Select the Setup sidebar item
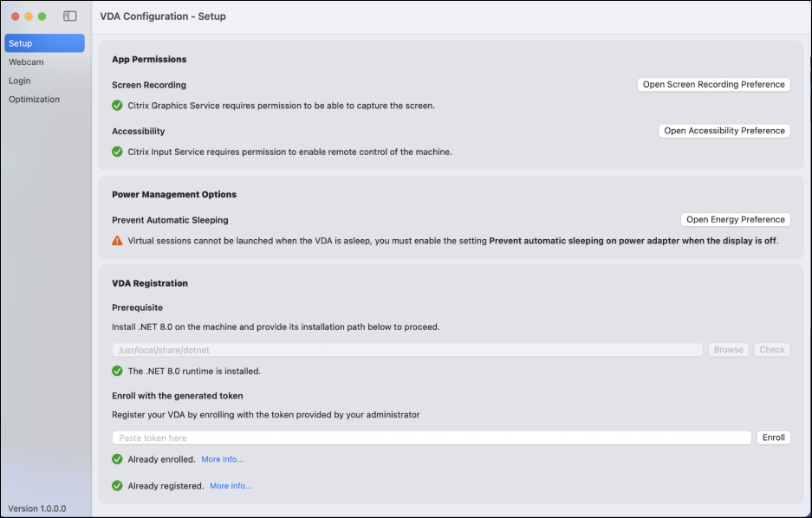Image resolution: width=812 pixels, height=518 pixels. (x=44, y=43)
